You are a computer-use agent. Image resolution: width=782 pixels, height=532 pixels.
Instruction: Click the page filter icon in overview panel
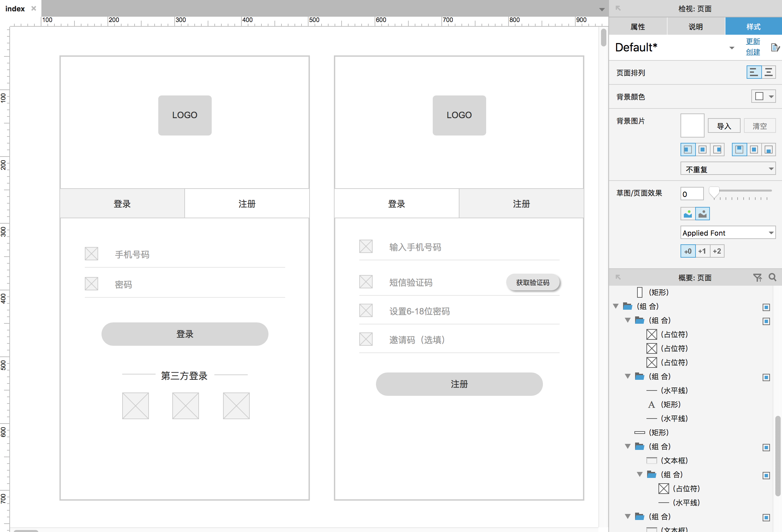click(x=758, y=278)
